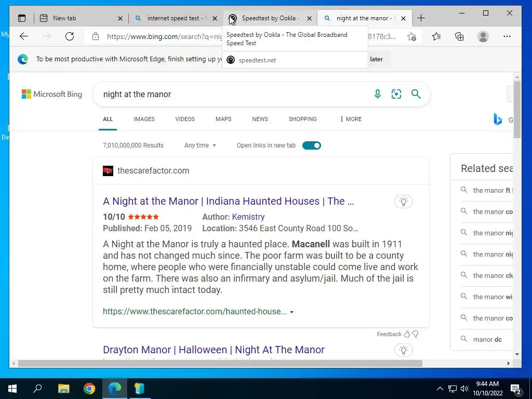Click the network tray icon
The height and width of the screenshot is (399, 532).
(x=453, y=389)
